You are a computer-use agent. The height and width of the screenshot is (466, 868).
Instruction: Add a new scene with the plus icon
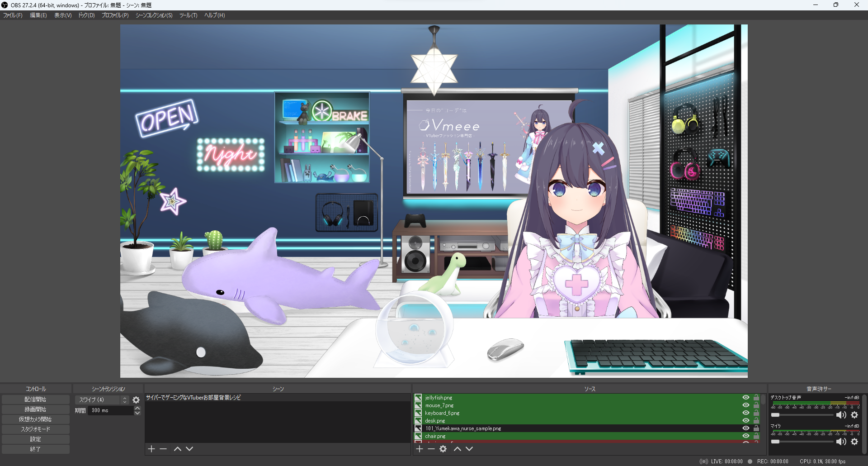151,449
